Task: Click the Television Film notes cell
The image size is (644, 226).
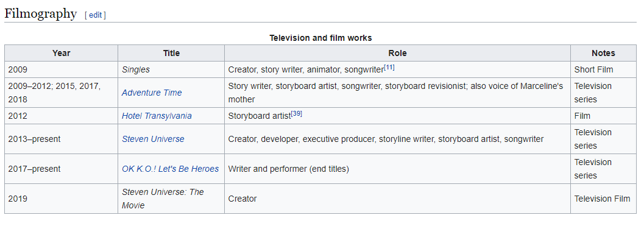Action: coord(603,199)
